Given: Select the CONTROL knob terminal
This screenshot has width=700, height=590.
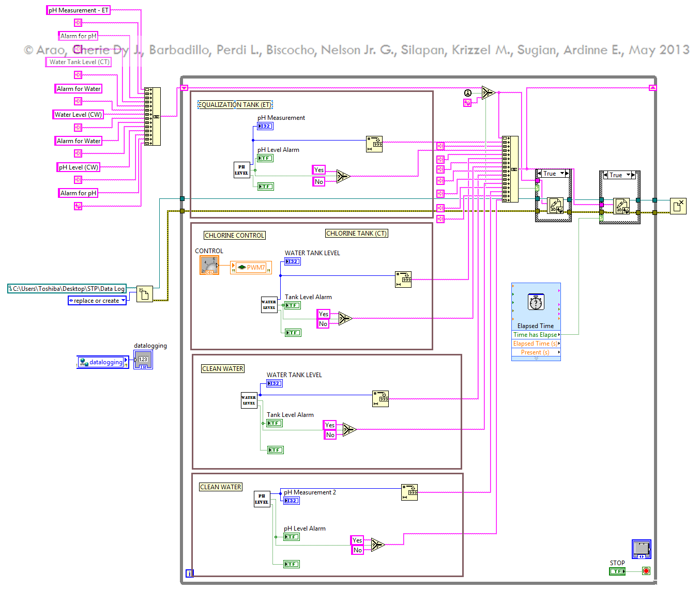Looking at the screenshot, I should coord(209,265).
